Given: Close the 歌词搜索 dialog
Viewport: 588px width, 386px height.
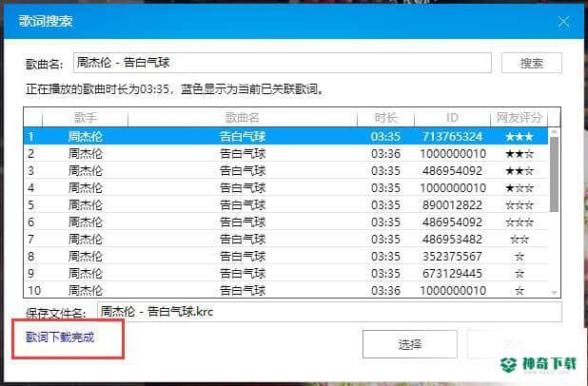Looking at the screenshot, I should tap(563, 22).
